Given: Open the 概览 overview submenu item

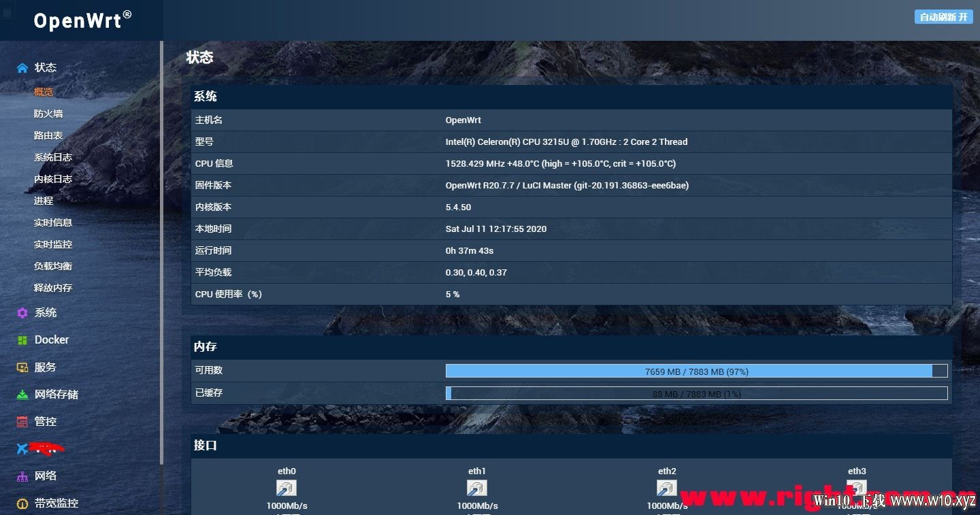Looking at the screenshot, I should click(44, 92).
